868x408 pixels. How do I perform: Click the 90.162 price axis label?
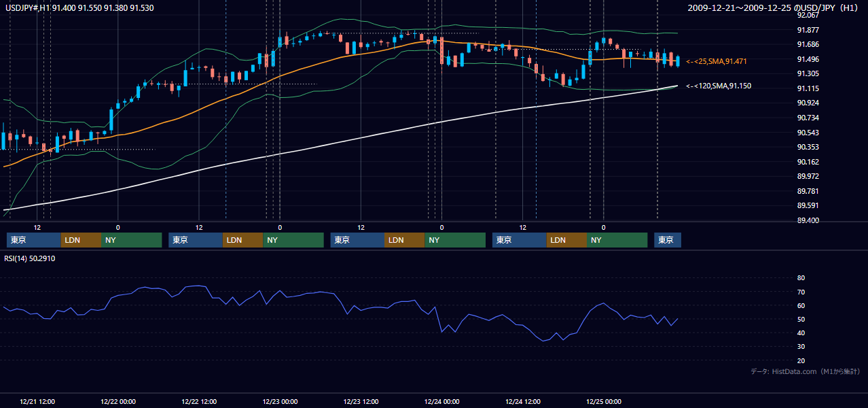tap(808, 162)
